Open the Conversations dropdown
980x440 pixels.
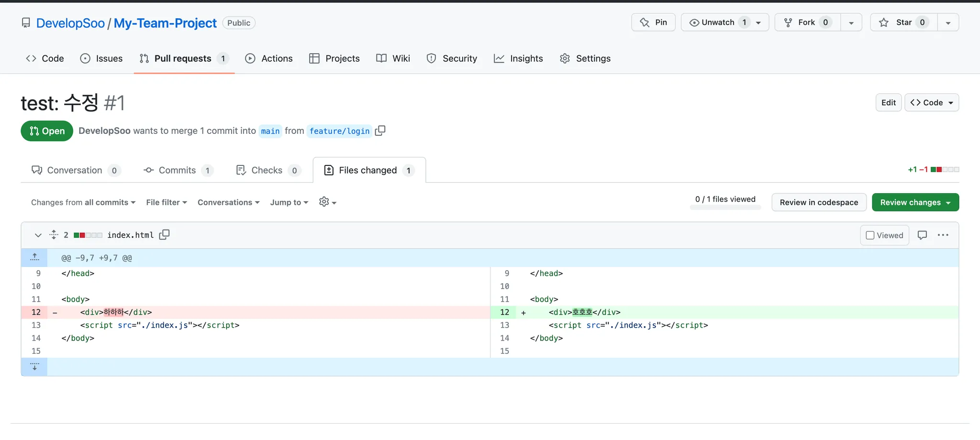[229, 202]
